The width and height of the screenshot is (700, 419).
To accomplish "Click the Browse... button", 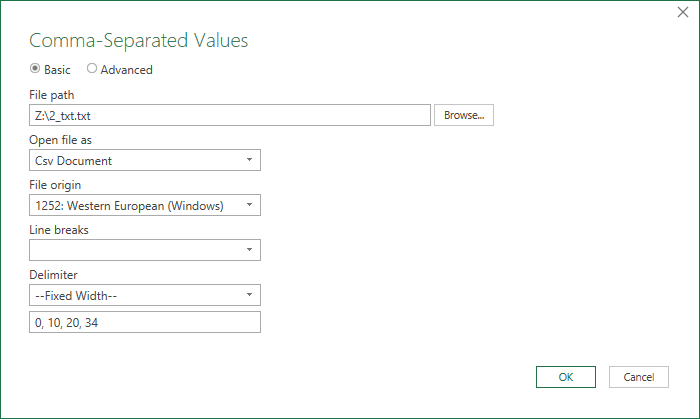I will click(x=464, y=115).
